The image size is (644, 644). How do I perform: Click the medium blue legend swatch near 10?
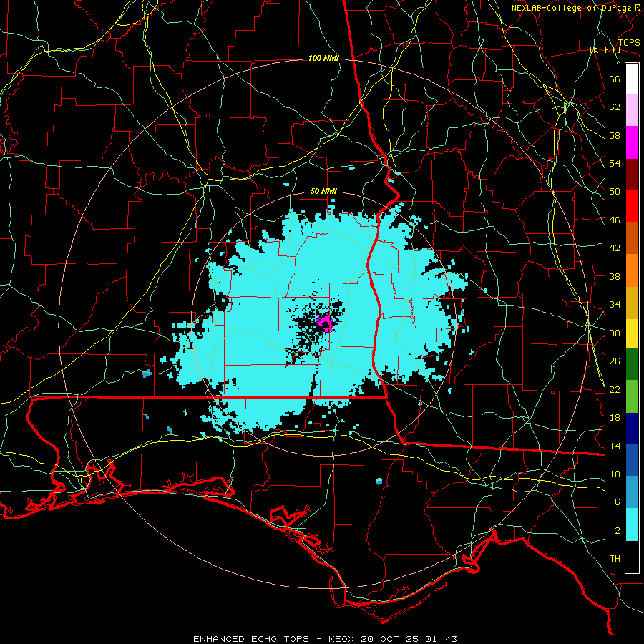pos(632,460)
